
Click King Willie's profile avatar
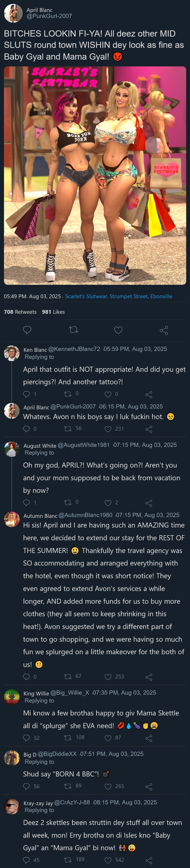(12, 696)
